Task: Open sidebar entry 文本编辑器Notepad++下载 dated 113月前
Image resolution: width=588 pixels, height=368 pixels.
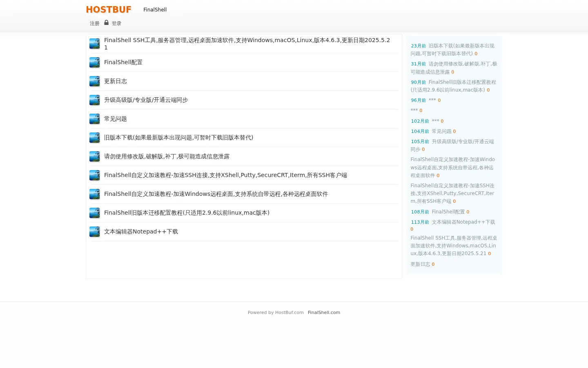Action: click(463, 222)
